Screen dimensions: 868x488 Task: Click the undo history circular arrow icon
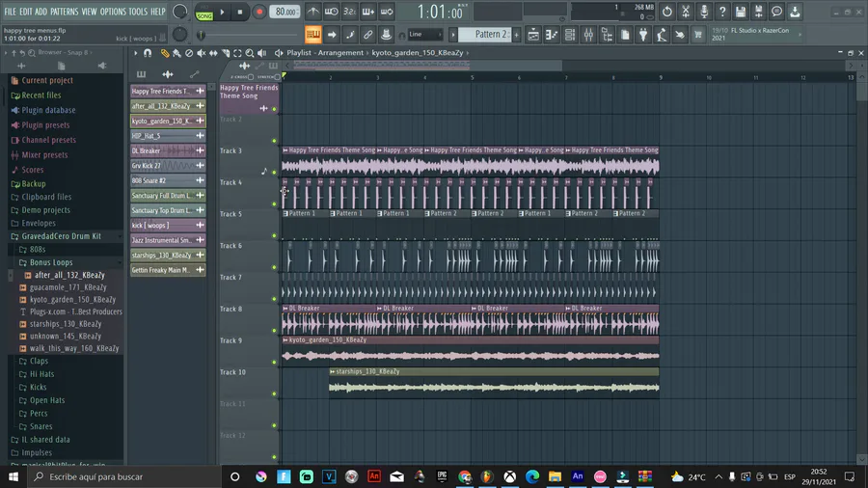667,12
